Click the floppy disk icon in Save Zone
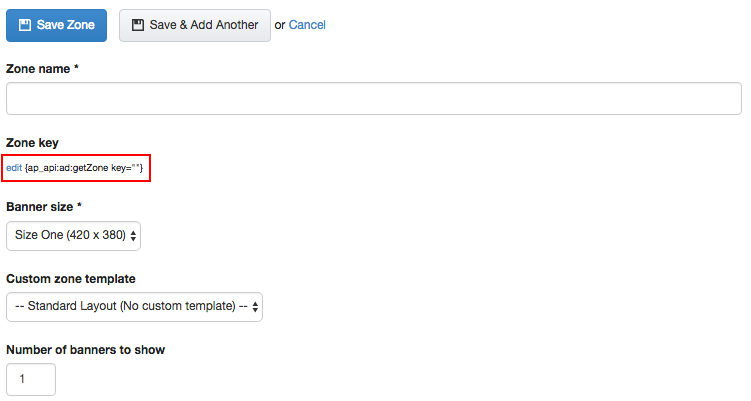The width and height of the screenshot is (751, 401). tap(25, 25)
